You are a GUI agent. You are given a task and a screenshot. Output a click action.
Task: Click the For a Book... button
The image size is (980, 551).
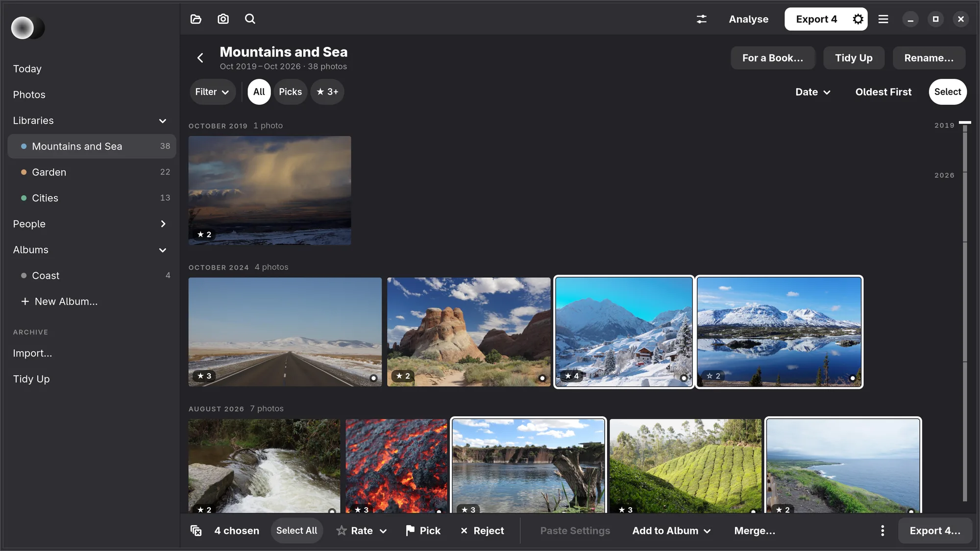pos(773,58)
